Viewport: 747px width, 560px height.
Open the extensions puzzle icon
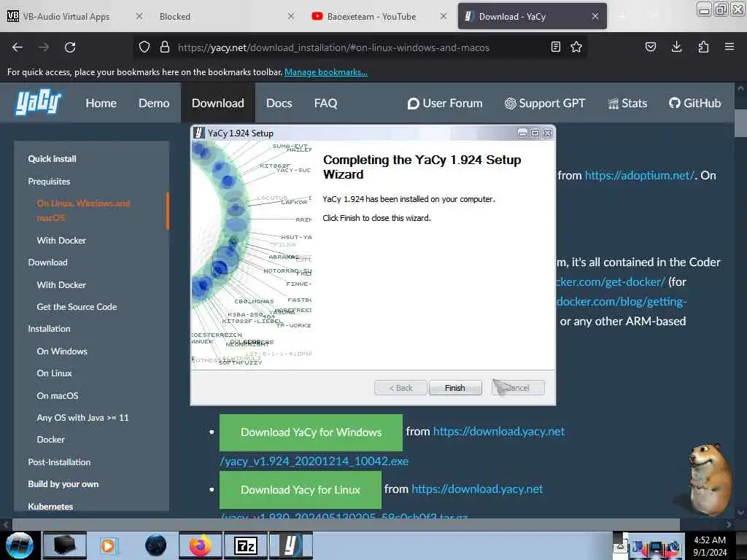tap(703, 47)
